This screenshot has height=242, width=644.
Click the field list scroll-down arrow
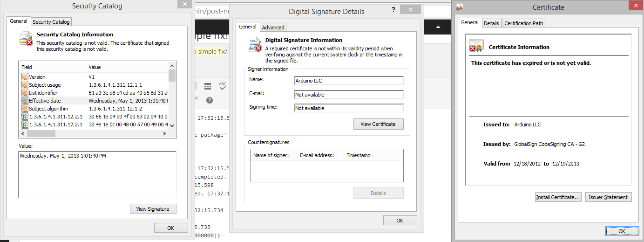pos(172,125)
